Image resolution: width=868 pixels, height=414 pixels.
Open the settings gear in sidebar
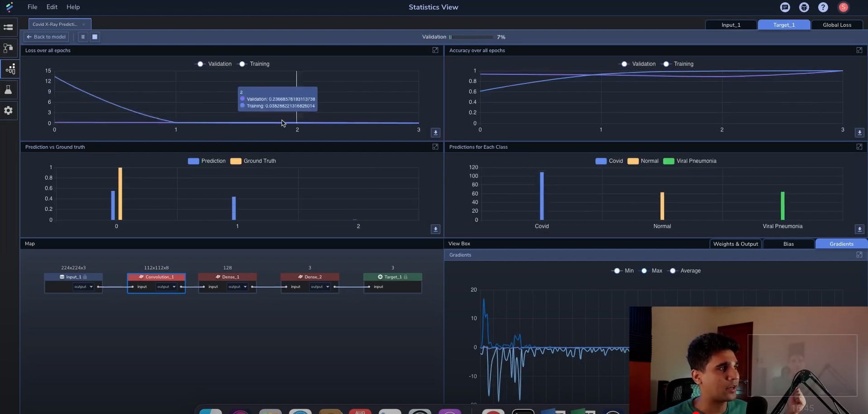pyautogui.click(x=8, y=111)
